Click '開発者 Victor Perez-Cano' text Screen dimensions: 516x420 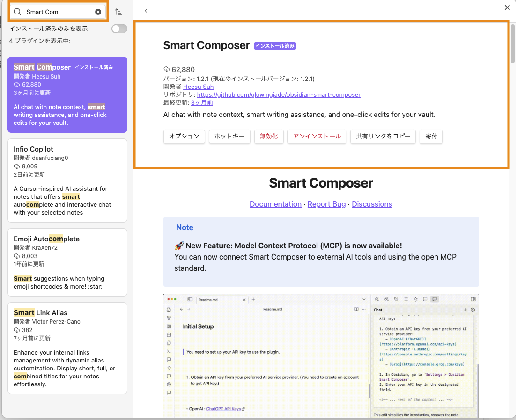(x=47, y=321)
